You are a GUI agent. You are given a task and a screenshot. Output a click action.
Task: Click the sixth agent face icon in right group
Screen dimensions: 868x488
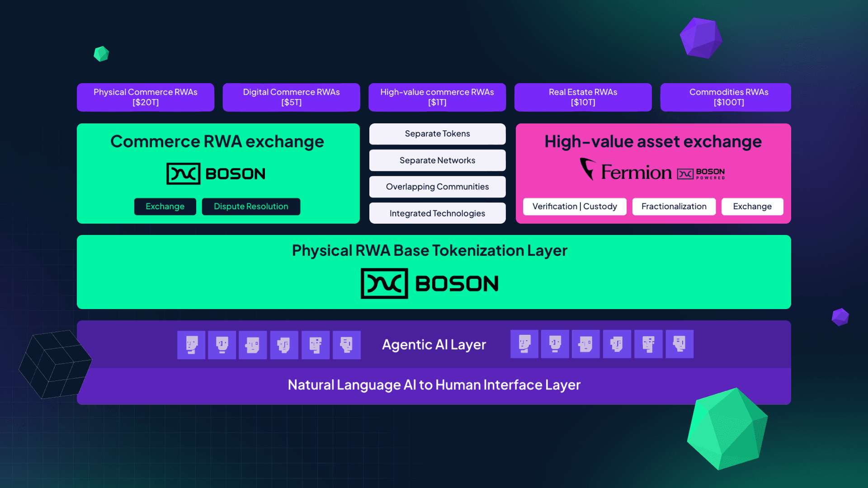click(679, 344)
